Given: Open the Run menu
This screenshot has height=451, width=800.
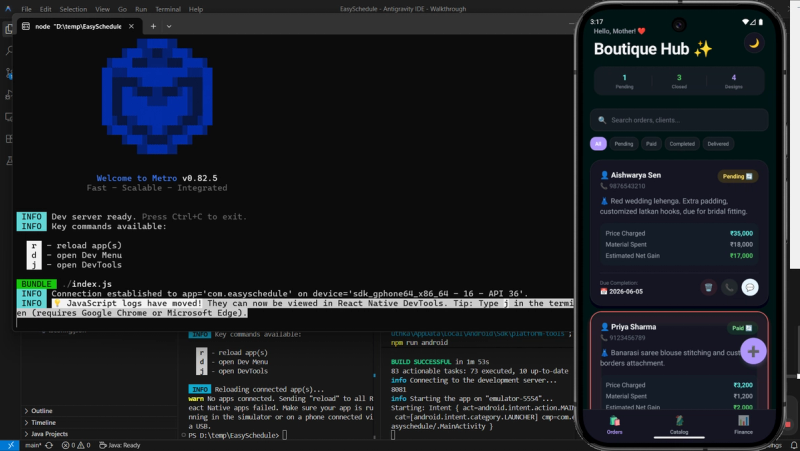Looking at the screenshot, I should (x=141, y=9).
